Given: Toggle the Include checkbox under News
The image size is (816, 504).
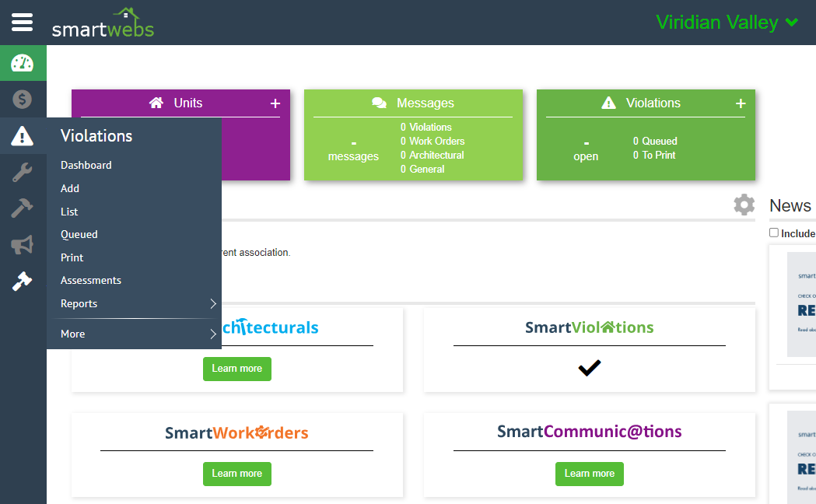Looking at the screenshot, I should coord(774,233).
